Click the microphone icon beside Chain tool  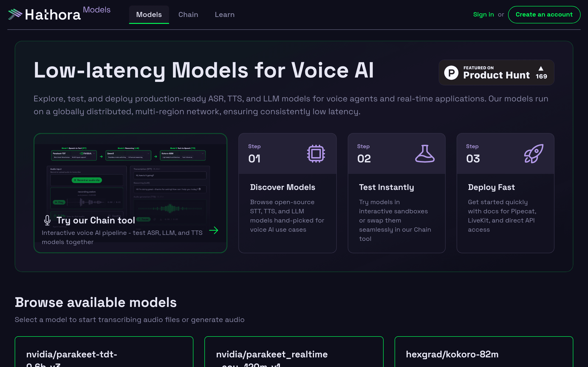(x=47, y=220)
